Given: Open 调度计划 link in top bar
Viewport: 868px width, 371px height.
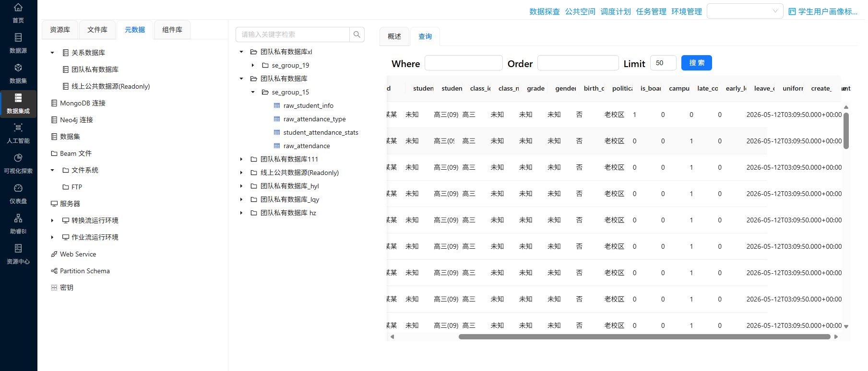Looking at the screenshot, I should click(x=616, y=12).
